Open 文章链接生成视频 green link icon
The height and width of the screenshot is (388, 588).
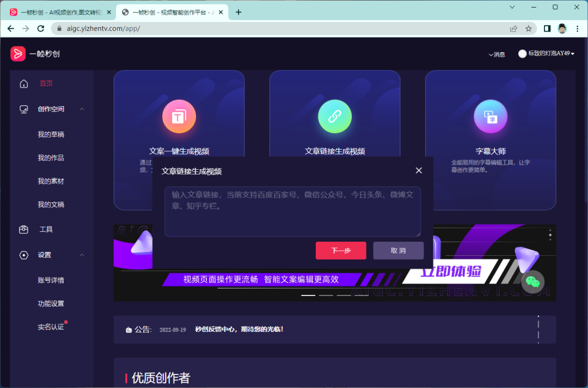335,116
